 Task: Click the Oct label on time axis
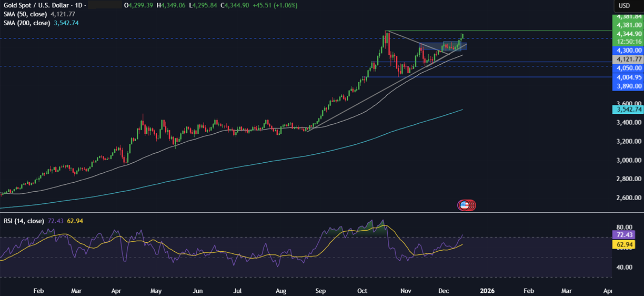click(x=363, y=291)
